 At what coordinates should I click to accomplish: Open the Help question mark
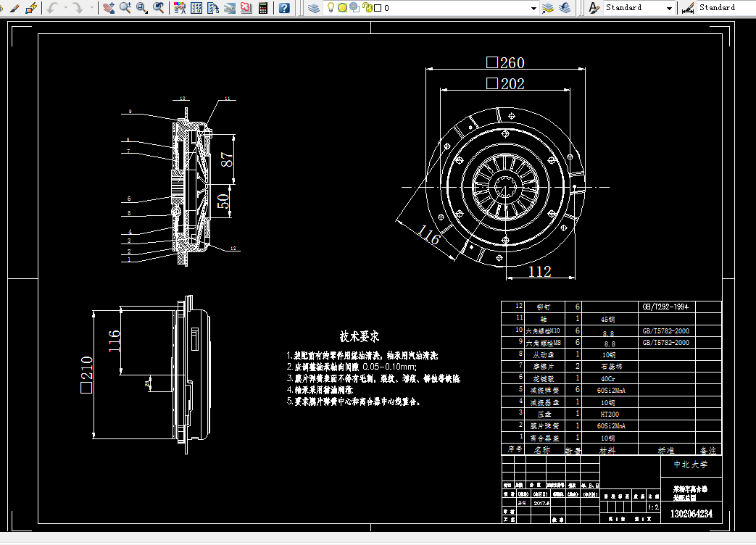[284, 8]
